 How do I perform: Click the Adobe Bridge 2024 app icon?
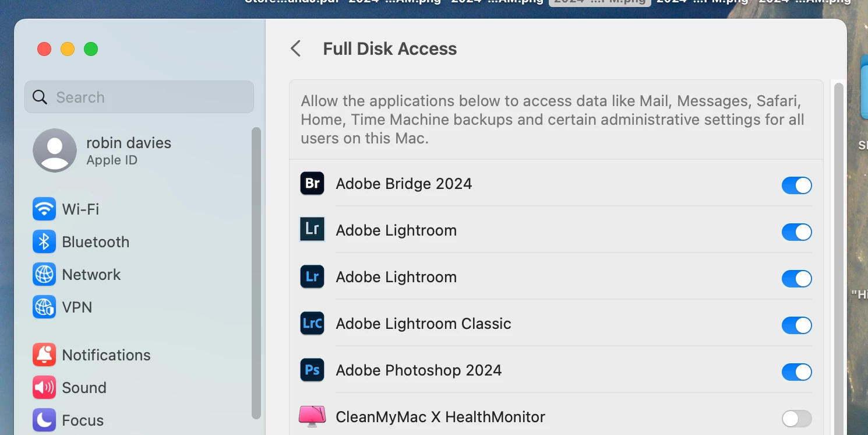pos(312,184)
